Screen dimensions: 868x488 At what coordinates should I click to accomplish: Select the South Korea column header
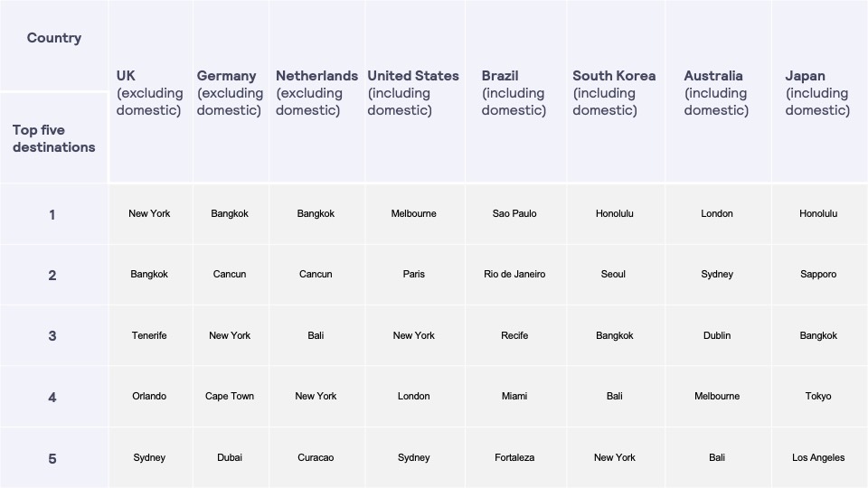pos(615,92)
